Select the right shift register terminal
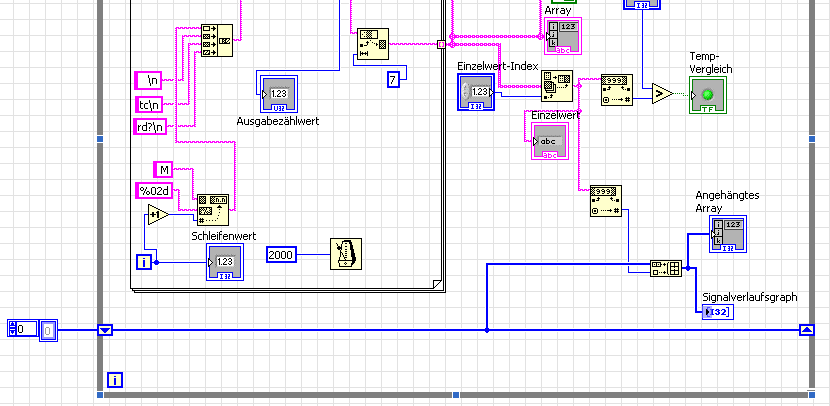Viewport: 830px width, 406px height. coord(806,330)
